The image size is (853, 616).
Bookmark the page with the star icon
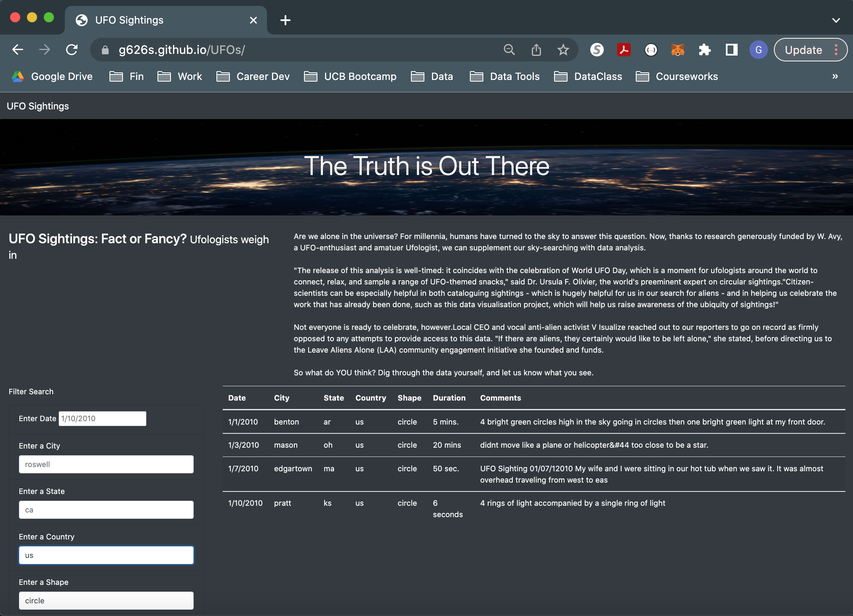[563, 50]
